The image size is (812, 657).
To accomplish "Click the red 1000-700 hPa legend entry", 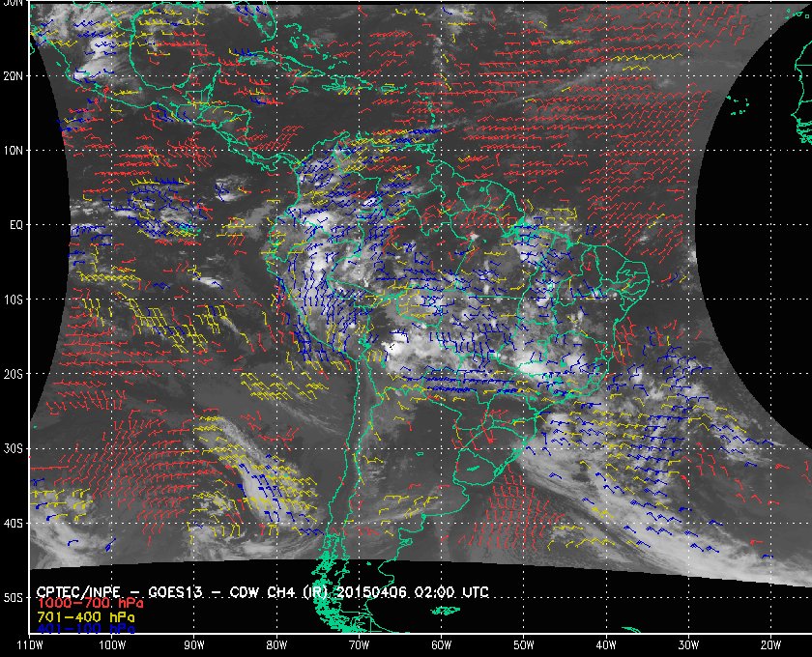I will [90, 604].
